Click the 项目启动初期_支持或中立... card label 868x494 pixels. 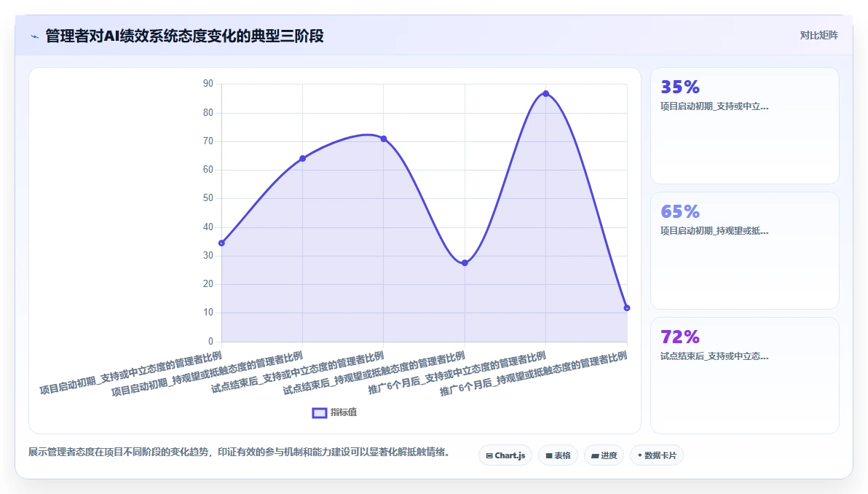(714, 106)
